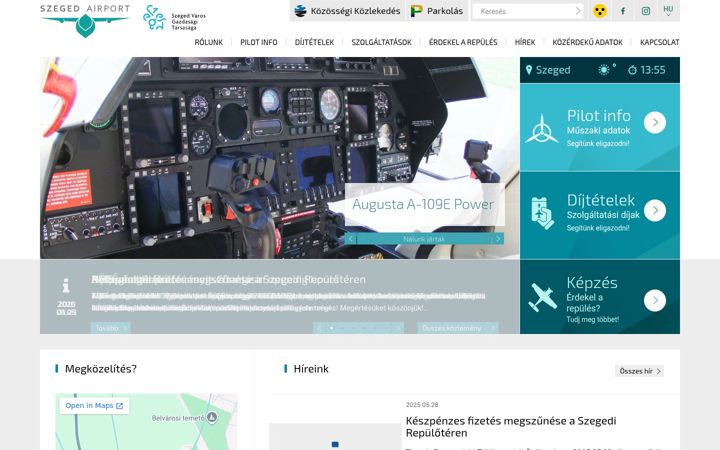The image size is (720, 450).
Task: Click the Augusta A-109E Power caption
Action: (x=423, y=204)
